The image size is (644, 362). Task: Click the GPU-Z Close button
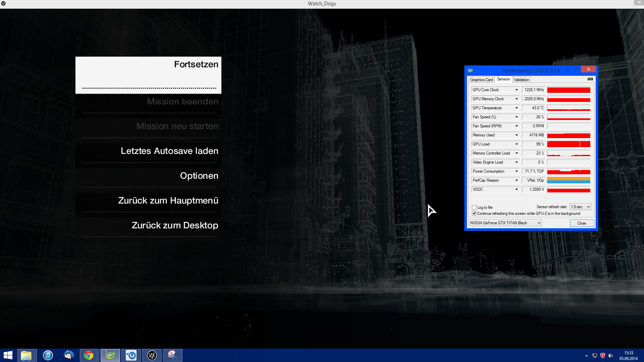(582, 223)
